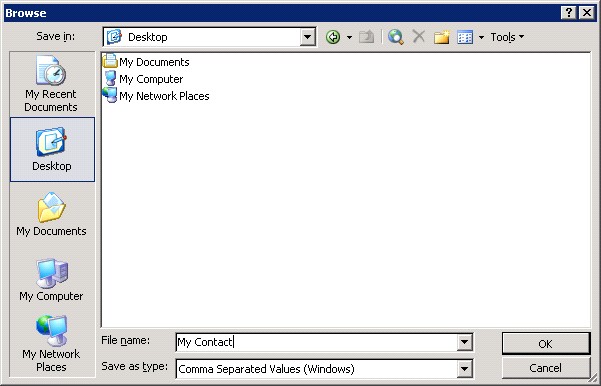Create a new folder with toolbar icon

442,37
